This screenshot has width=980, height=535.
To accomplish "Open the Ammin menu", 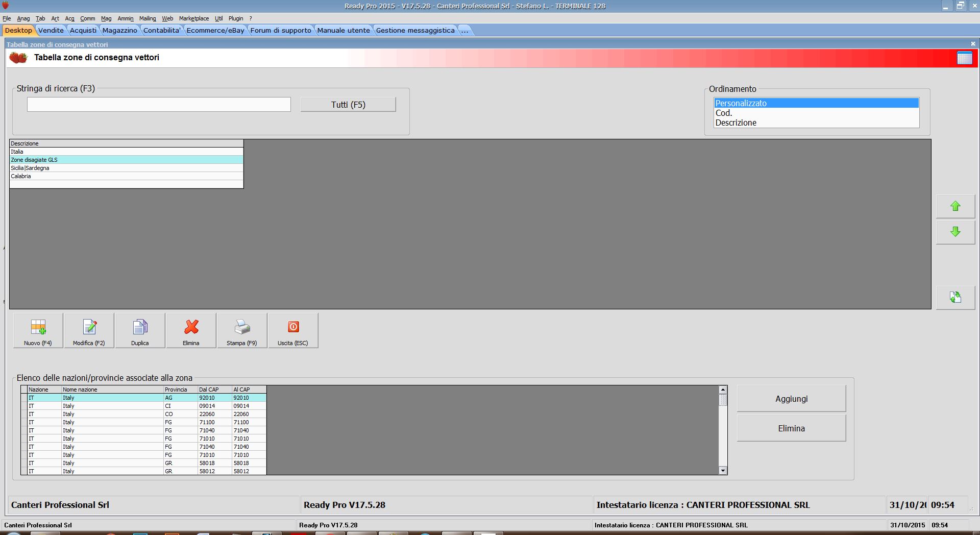I will point(126,18).
